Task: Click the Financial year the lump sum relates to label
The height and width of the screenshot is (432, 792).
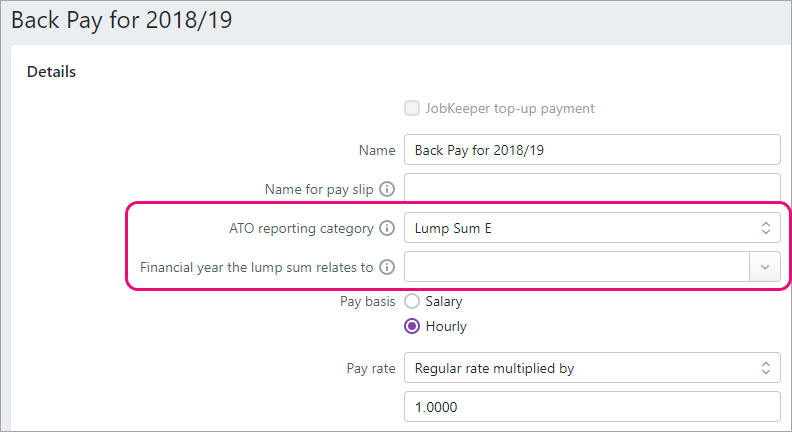Action: [256, 267]
